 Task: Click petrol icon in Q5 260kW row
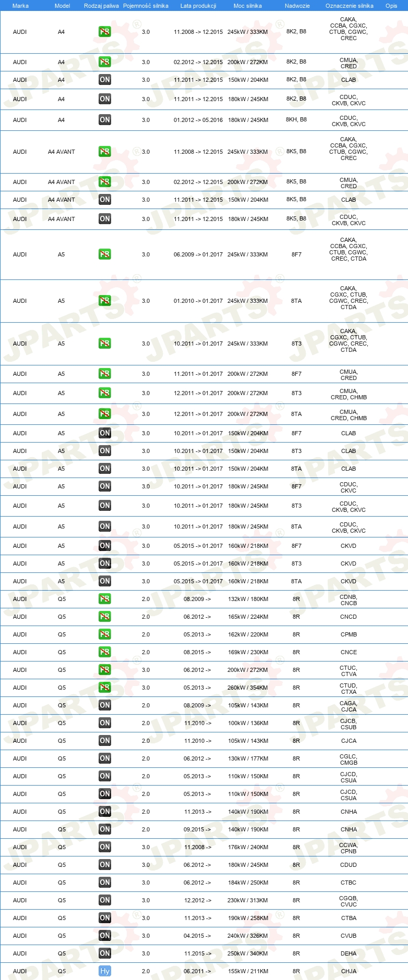coord(104,687)
